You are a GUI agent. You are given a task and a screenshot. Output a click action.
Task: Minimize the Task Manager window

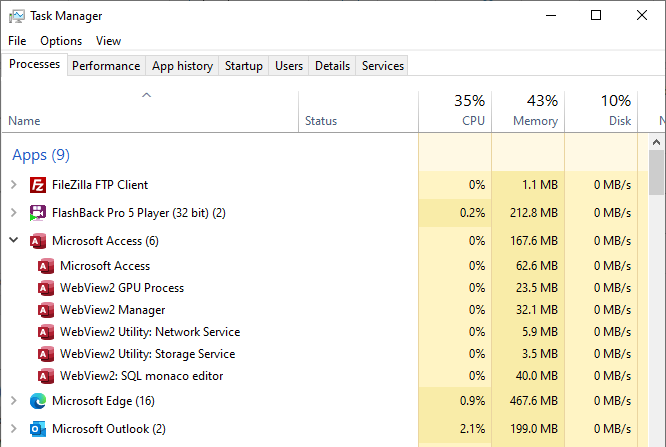click(551, 16)
